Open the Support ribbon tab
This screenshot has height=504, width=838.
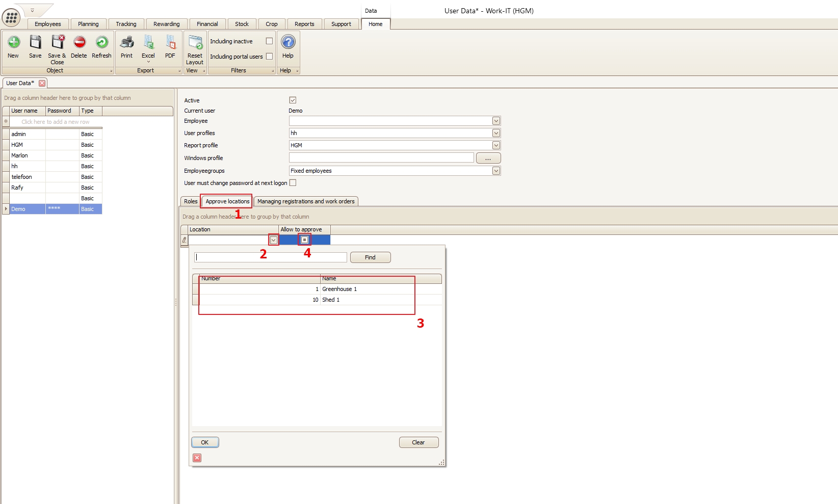point(341,24)
